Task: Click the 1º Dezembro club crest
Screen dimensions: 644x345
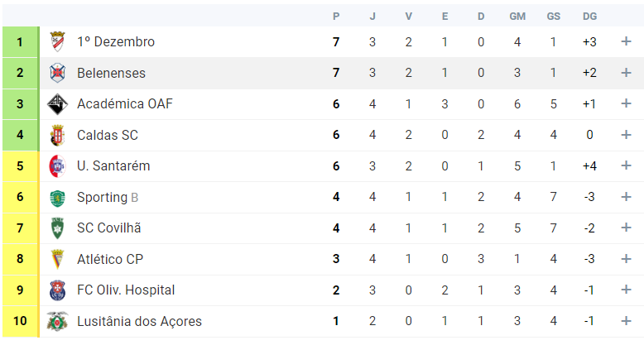Action: pos(57,42)
